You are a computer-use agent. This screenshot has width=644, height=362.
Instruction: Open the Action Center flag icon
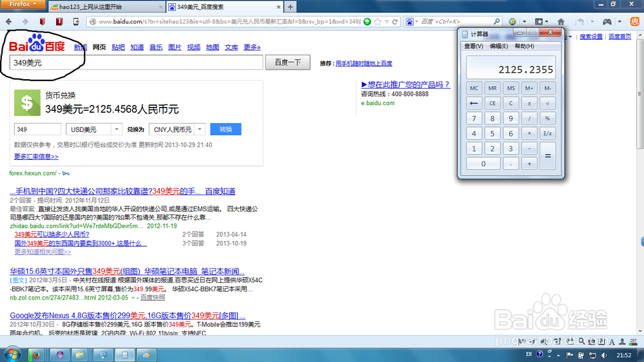(570, 355)
